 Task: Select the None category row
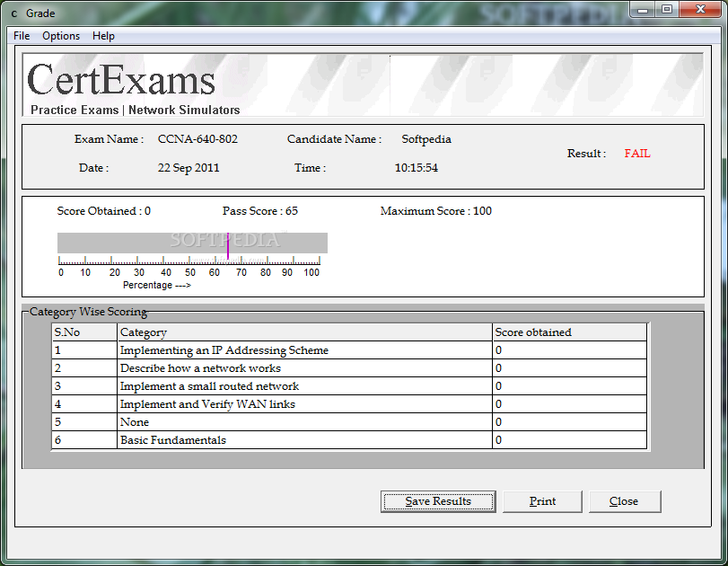point(349,422)
